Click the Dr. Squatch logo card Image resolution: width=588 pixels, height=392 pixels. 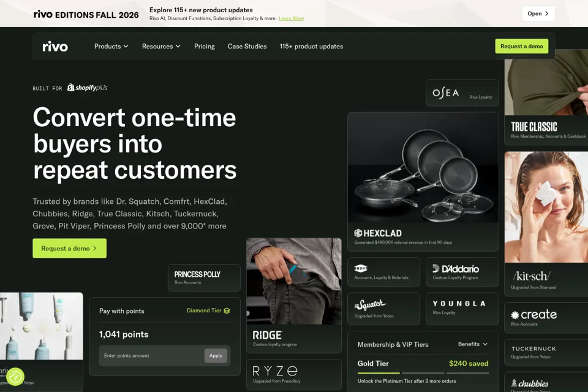click(383, 309)
